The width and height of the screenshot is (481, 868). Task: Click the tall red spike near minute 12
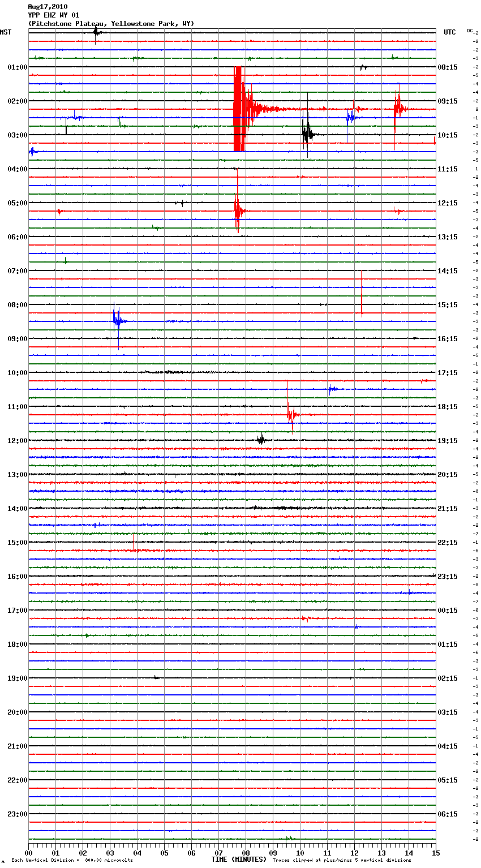tap(362, 293)
